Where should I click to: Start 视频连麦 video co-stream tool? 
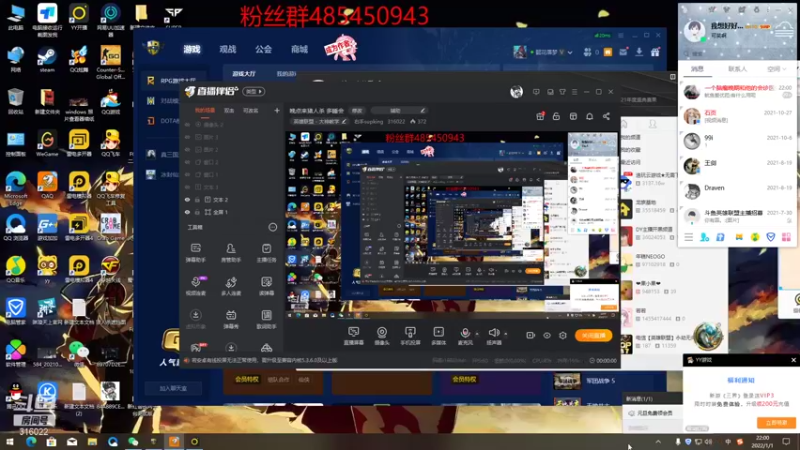pyautogui.click(x=195, y=286)
